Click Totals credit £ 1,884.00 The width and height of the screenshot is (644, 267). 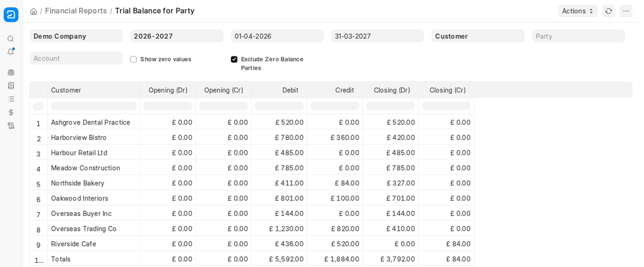pos(335,259)
